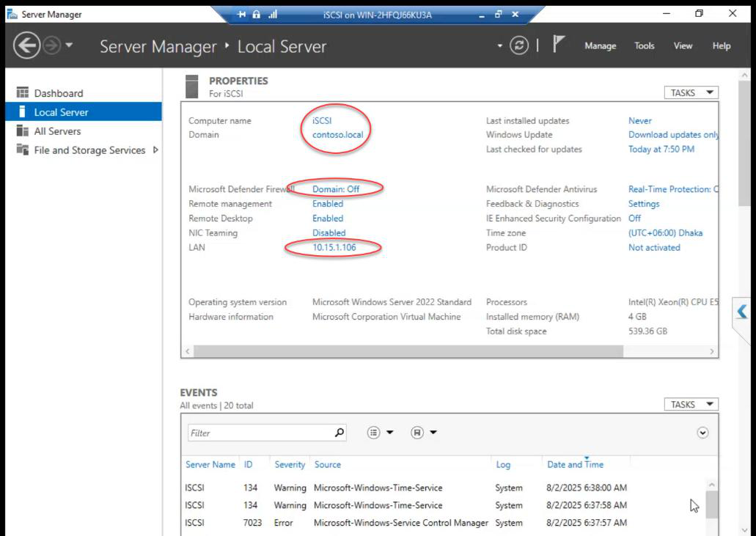
Task: Open the Properties TASKS dropdown
Action: pyautogui.click(x=691, y=92)
